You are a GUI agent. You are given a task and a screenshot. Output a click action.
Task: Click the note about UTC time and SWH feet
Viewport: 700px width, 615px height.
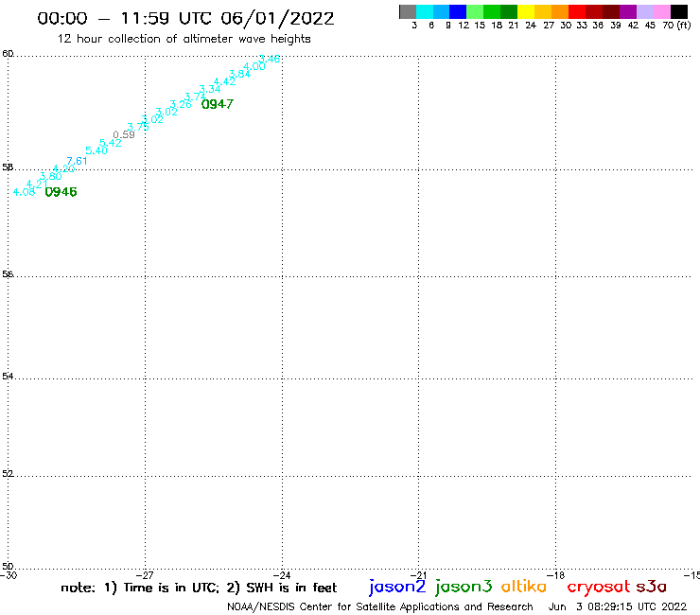coord(199,588)
